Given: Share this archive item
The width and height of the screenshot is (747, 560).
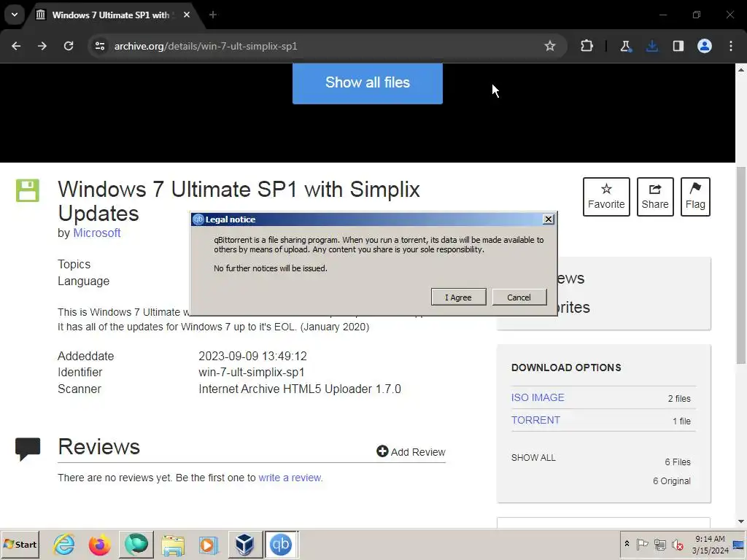Looking at the screenshot, I should pyautogui.click(x=655, y=197).
